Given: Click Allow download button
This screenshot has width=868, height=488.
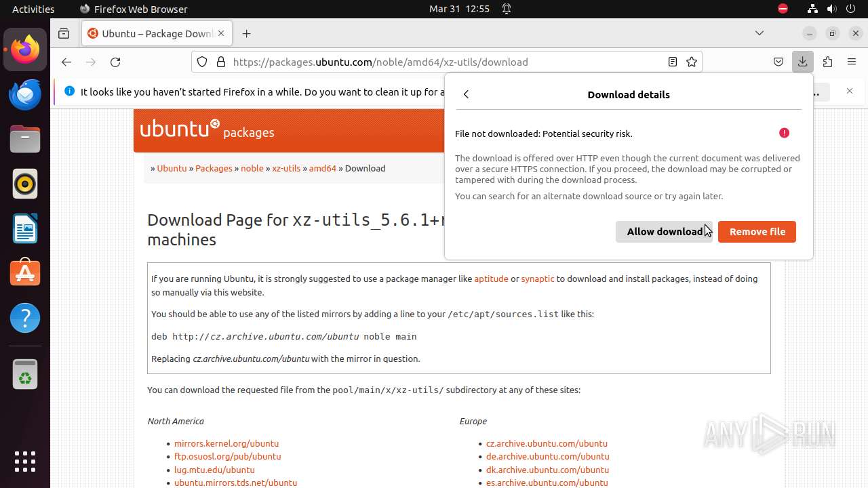Looking at the screenshot, I should point(665,232).
